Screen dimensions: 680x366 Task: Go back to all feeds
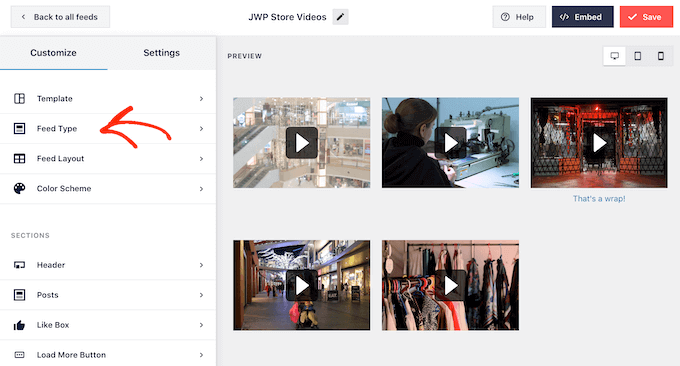coord(60,17)
